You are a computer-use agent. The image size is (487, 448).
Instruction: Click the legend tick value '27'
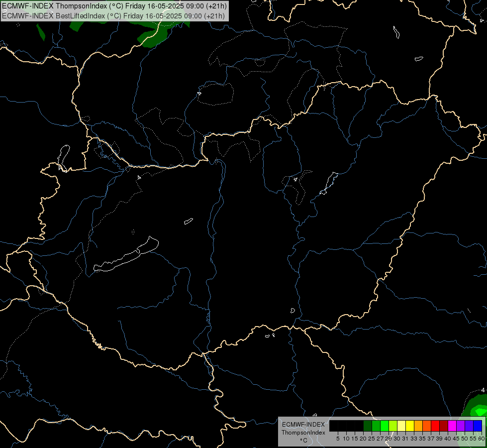380,439
